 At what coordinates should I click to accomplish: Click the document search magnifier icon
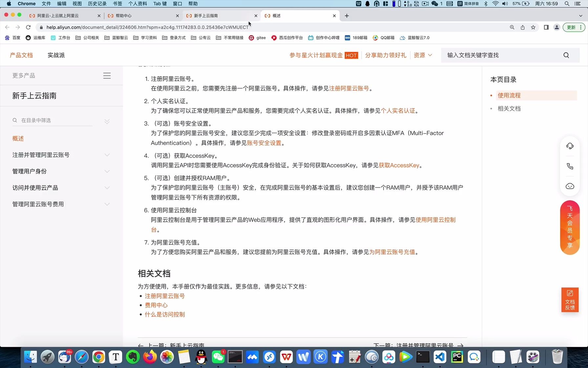566,55
